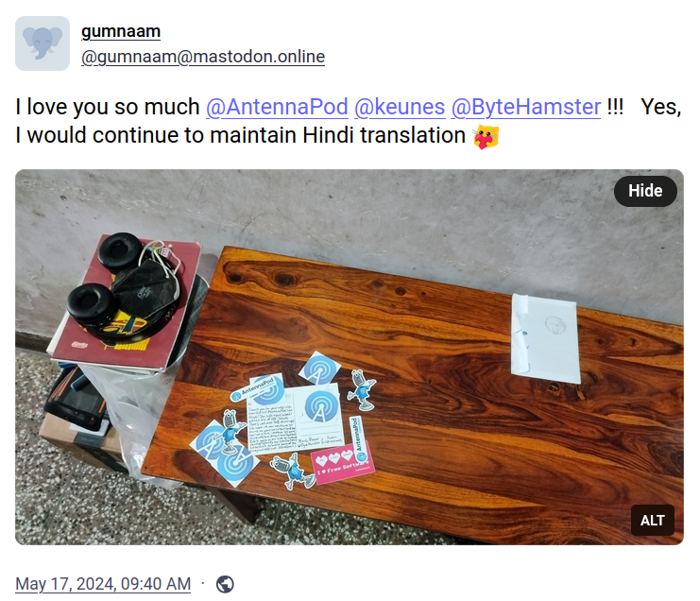This screenshot has width=700, height=601.
Task: Click the handwritten postcard in the photo
Action: coord(296,421)
